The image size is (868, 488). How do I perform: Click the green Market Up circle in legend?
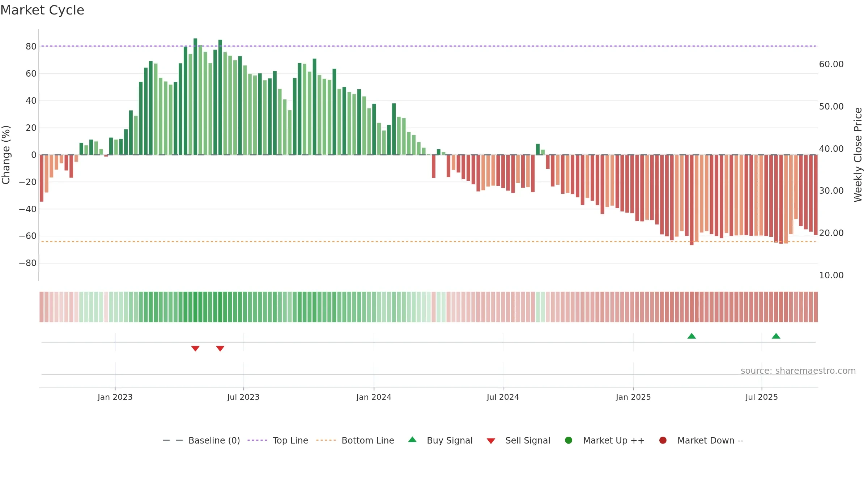tap(569, 440)
